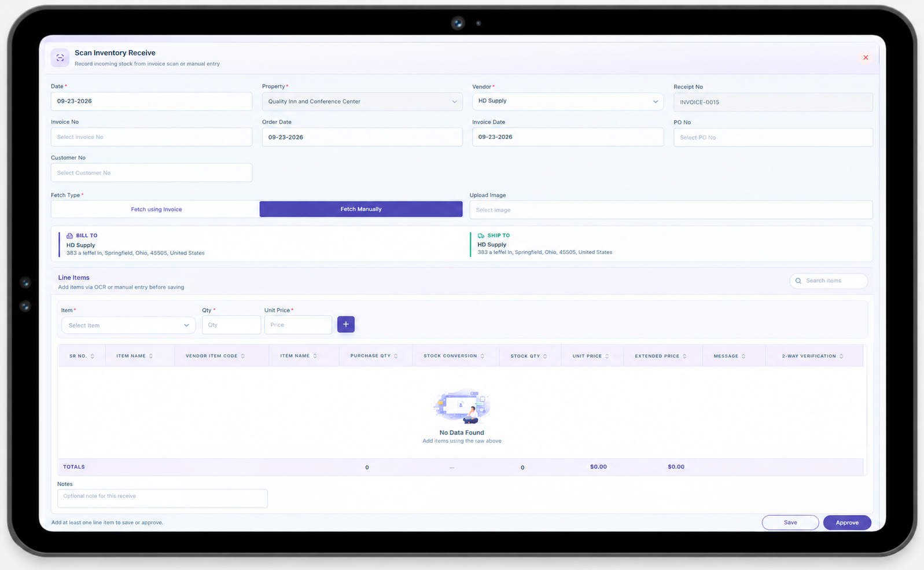Click the Unit Price input field
Image resolution: width=924 pixels, height=570 pixels.
(x=298, y=325)
